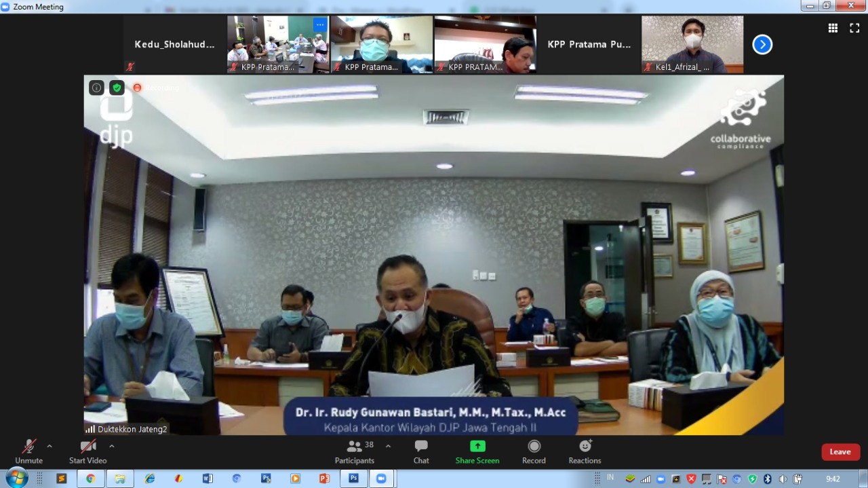Enter full screen mode
The image size is (868, 488).
pyautogui.click(x=854, y=28)
